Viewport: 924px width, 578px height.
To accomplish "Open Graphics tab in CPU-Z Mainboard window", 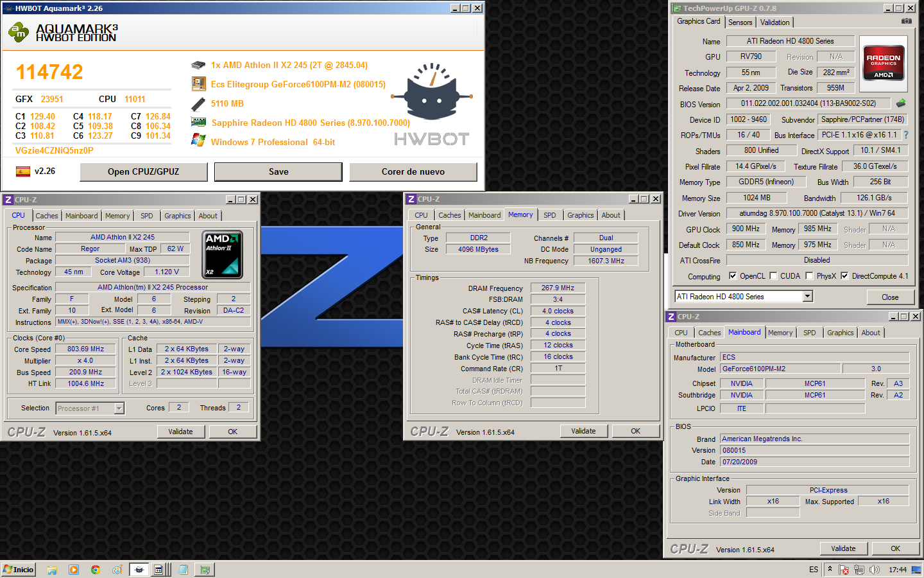I will pyautogui.click(x=840, y=333).
